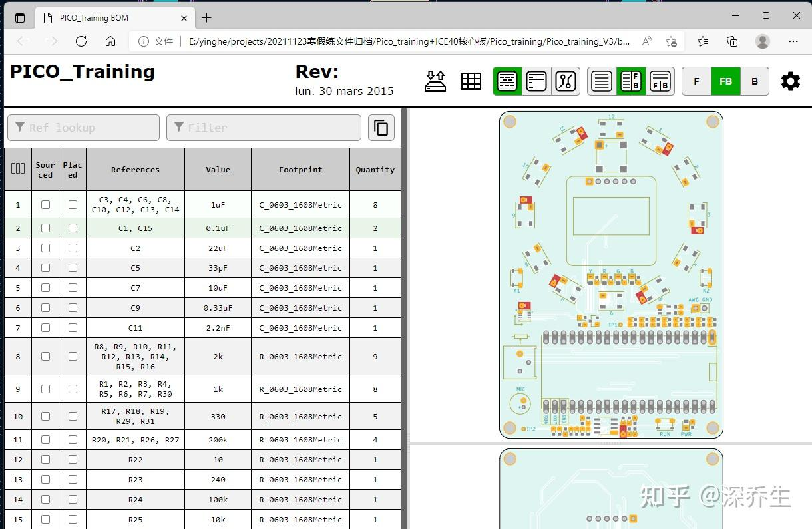Image resolution: width=812 pixels, height=529 pixels.
Task: Check Placed for row 1 (1uF)
Action: click(73, 204)
